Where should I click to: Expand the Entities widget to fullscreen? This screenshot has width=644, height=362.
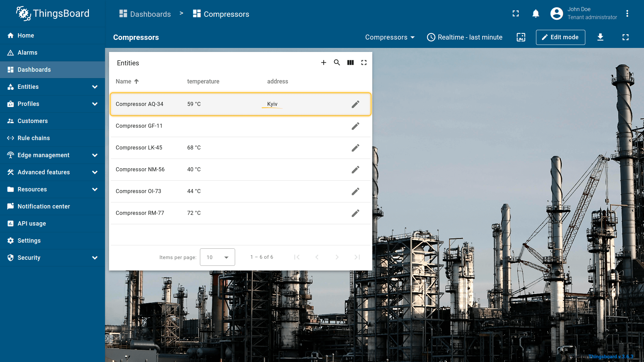pyautogui.click(x=364, y=63)
